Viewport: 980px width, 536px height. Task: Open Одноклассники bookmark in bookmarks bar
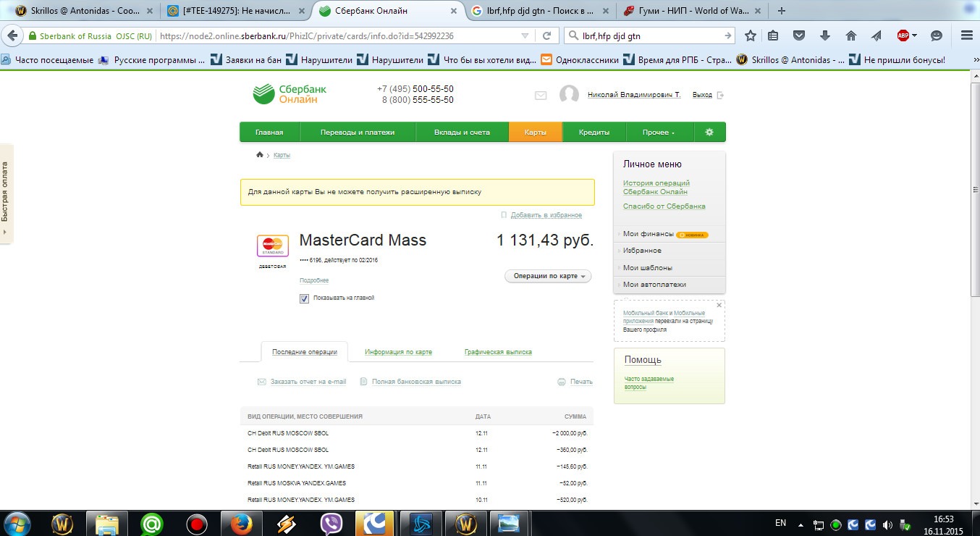[579, 60]
